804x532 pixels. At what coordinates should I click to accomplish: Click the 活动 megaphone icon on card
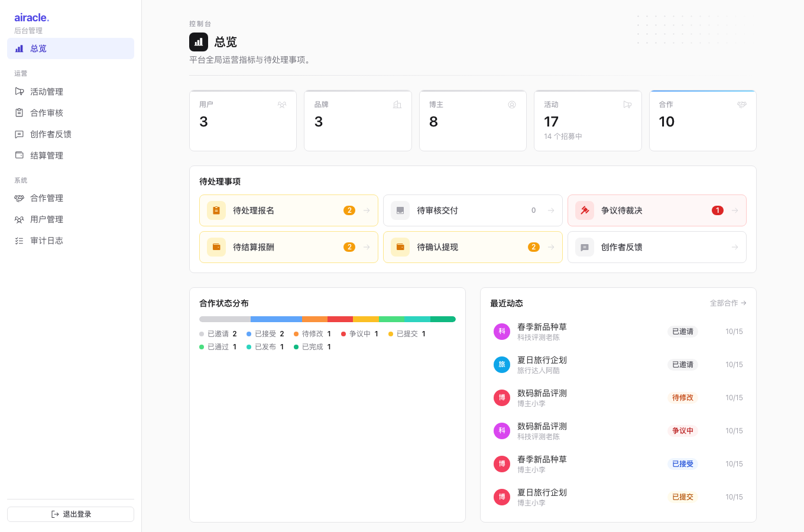627,105
